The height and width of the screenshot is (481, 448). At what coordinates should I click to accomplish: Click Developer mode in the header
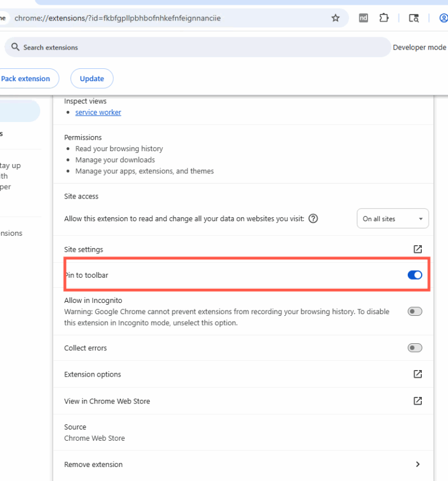(419, 47)
